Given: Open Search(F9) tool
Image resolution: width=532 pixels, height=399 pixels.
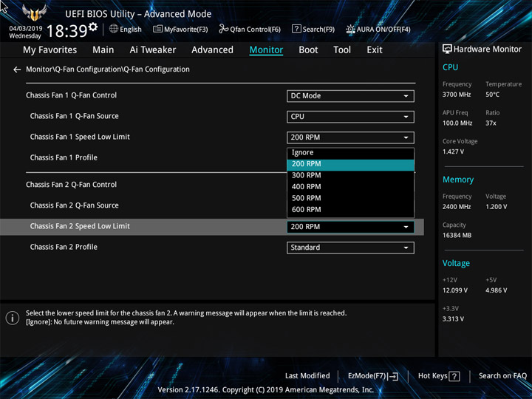Looking at the screenshot, I should click(313, 29).
